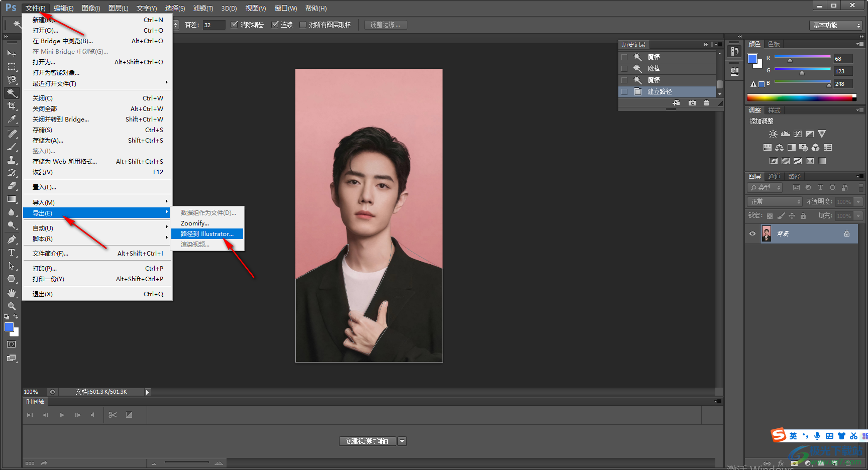Expand the dropdown beside 创建视频时间轴
Screen dimensions: 868x470
tap(402, 441)
